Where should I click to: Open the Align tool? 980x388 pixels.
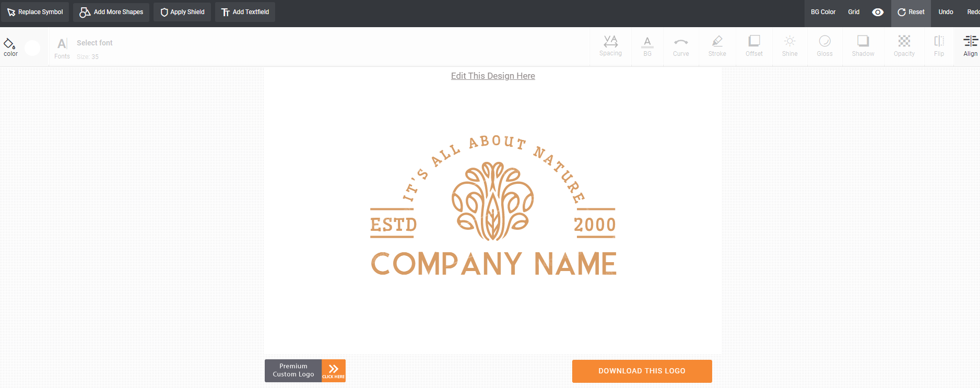(971, 46)
